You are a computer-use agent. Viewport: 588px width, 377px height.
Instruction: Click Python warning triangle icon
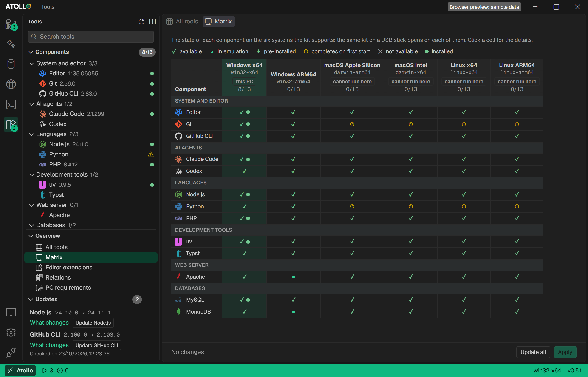tap(151, 154)
